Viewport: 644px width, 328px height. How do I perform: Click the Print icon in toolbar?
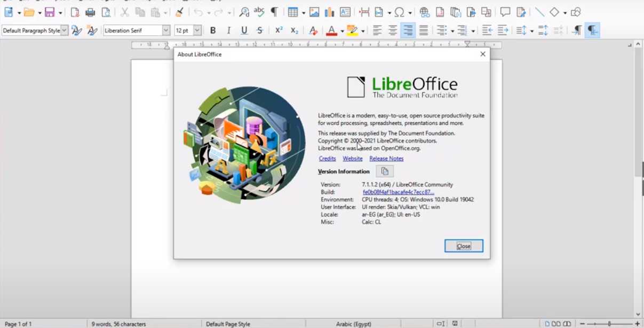(x=90, y=12)
